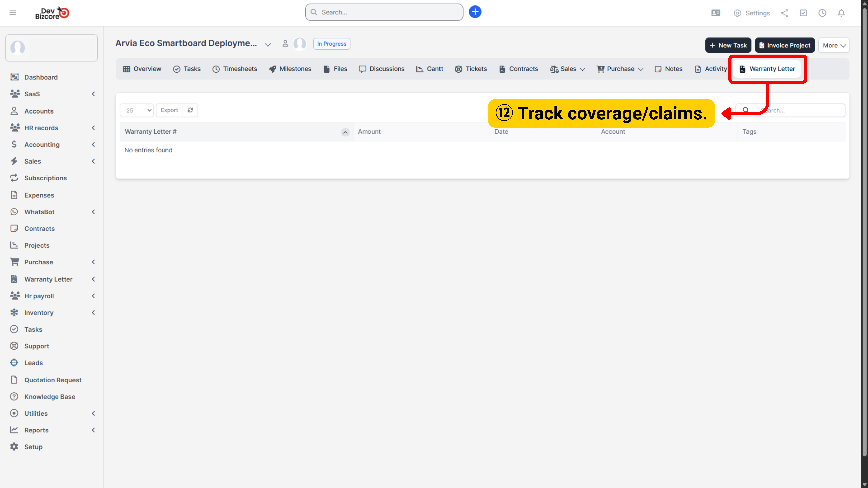Viewport: 868px width, 488px height.
Task: Click the timer clock icon in header
Action: [822, 13]
